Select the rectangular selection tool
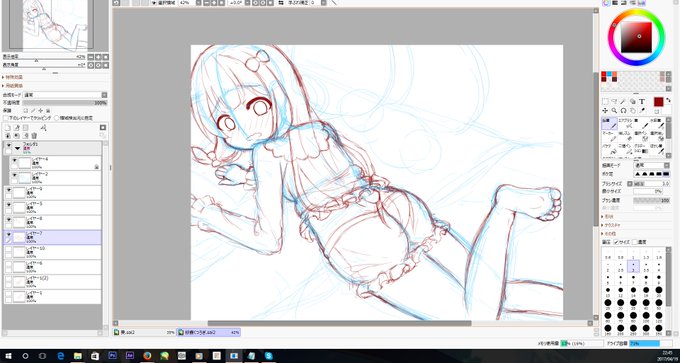Screen dimensions: 680x363 coord(605,101)
